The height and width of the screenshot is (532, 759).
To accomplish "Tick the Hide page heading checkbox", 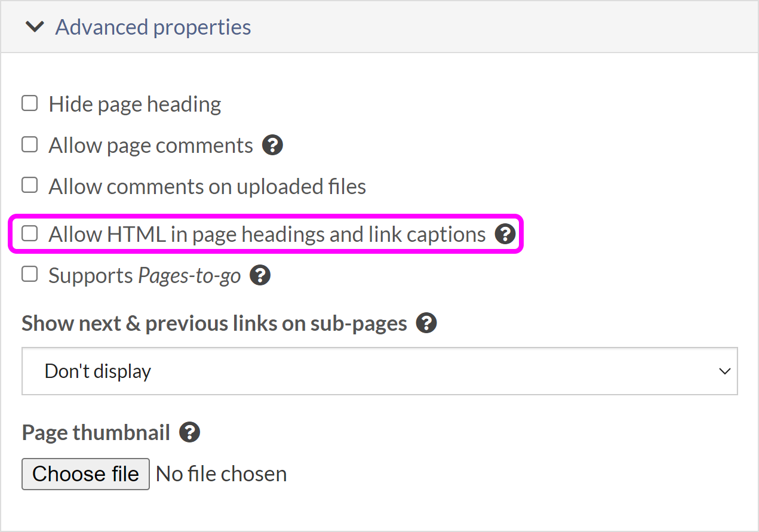I will pos(30,104).
